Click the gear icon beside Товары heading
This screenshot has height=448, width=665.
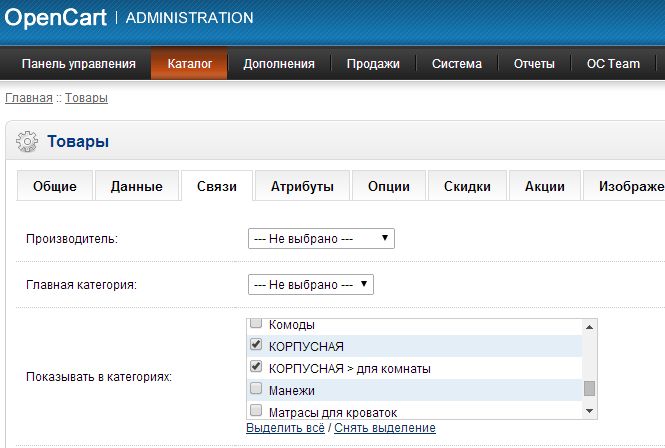tap(28, 142)
